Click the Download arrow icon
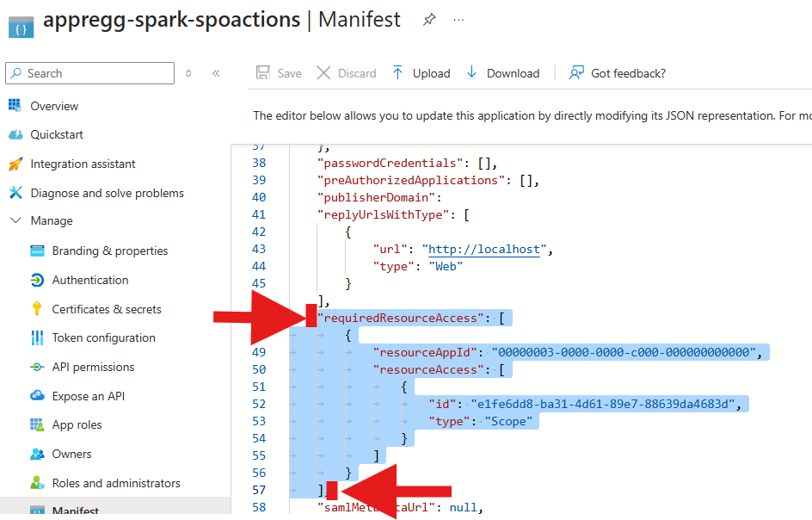The image size is (812, 520). click(471, 73)
